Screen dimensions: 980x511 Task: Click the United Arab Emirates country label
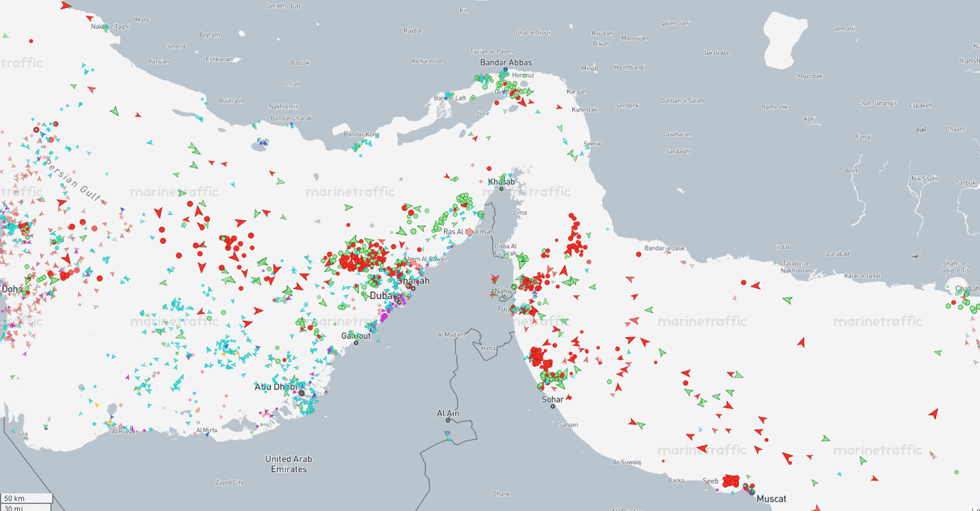tap(289, 464)
